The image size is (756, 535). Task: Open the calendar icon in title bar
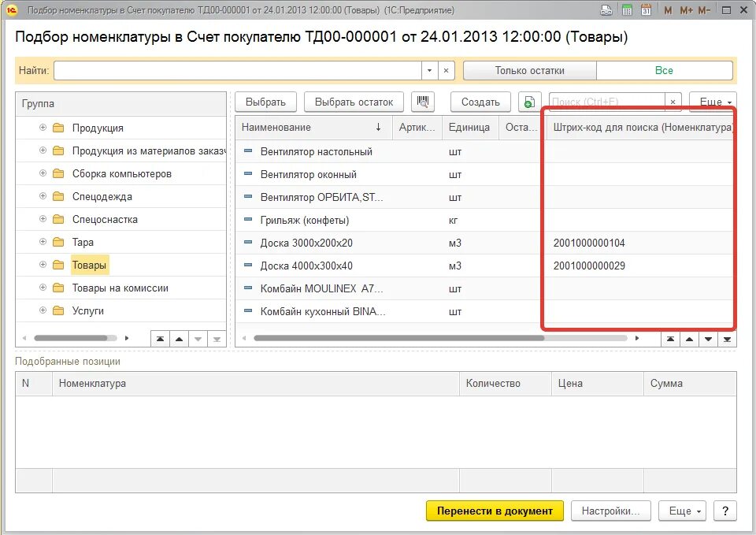[646, 9]
